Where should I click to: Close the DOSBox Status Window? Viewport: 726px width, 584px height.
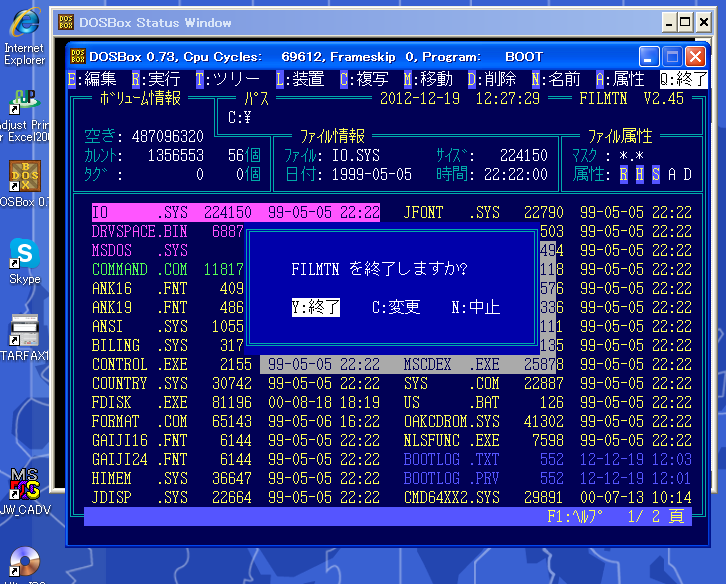[x=704, y=22]
